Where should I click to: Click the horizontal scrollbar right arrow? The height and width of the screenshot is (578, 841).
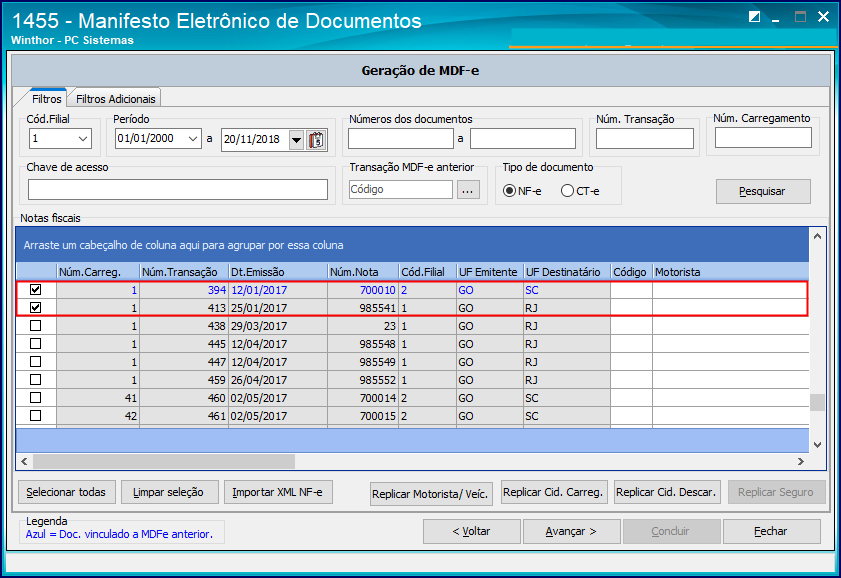coord(800,461)
